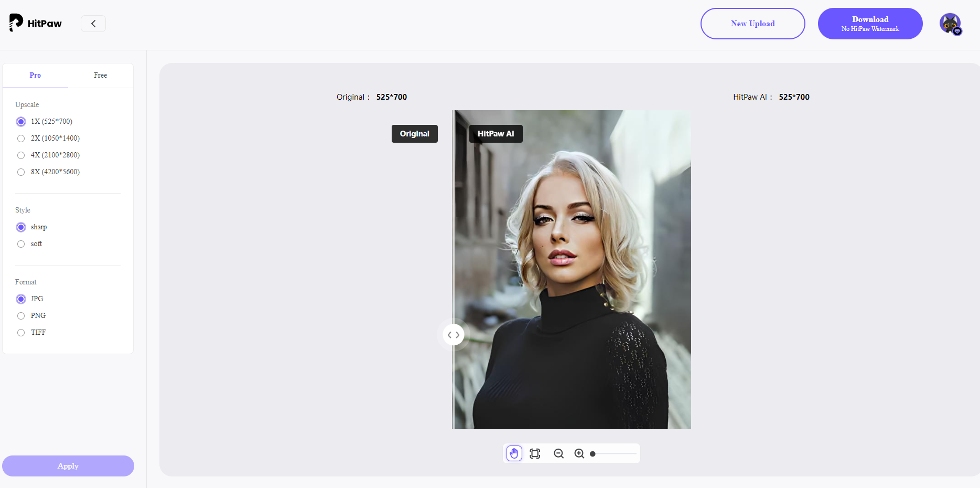Switch to the Free tab
Screen dimensions: 980x488
(x=101, y=76)
